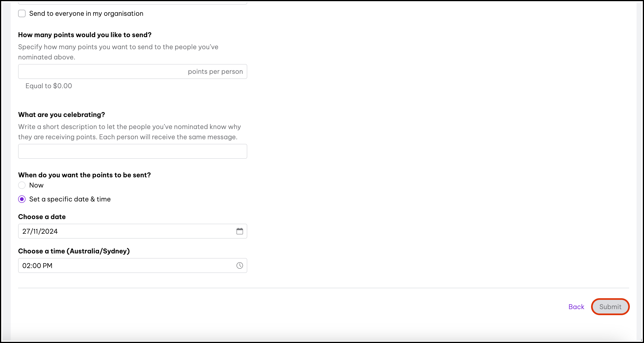Choose the Set a specific date & time radio

pos(22,199)
